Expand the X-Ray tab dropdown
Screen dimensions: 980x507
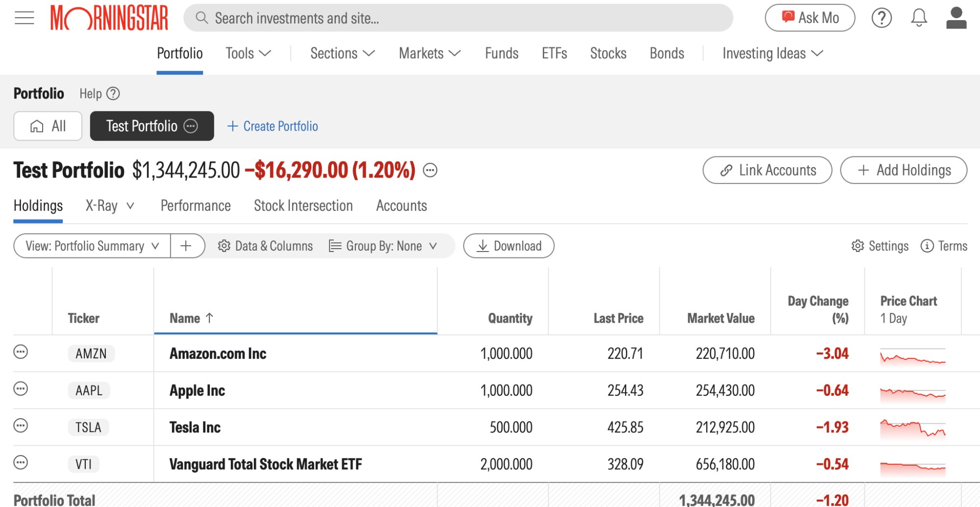tap(109, 206)
